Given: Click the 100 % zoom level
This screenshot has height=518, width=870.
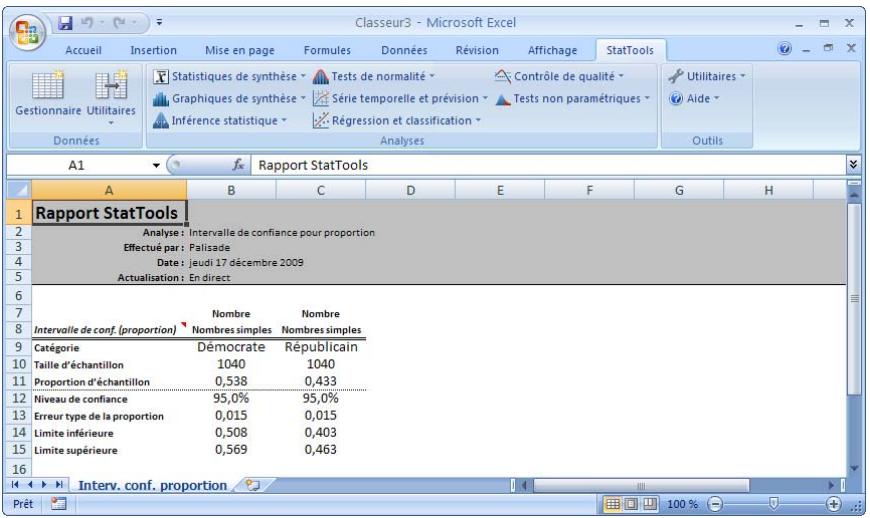Looking at the screenshot, I should click(x=682, y=504).
